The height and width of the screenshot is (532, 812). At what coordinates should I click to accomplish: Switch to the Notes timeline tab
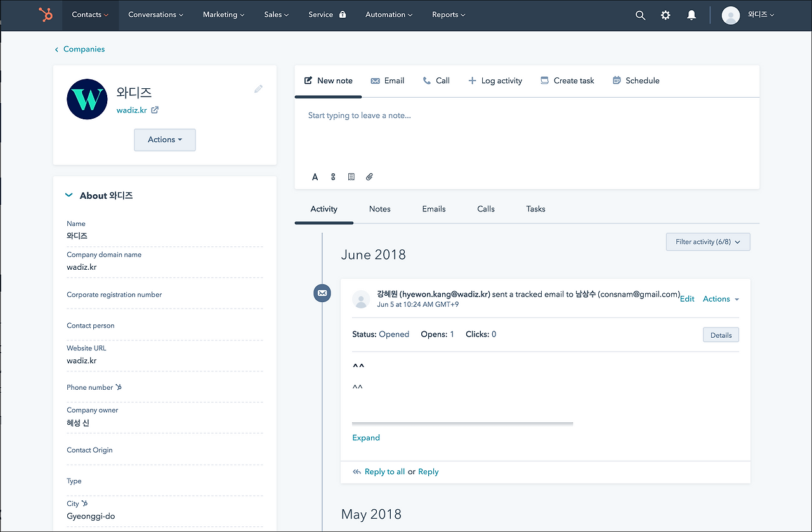click(x=380, y=209)
